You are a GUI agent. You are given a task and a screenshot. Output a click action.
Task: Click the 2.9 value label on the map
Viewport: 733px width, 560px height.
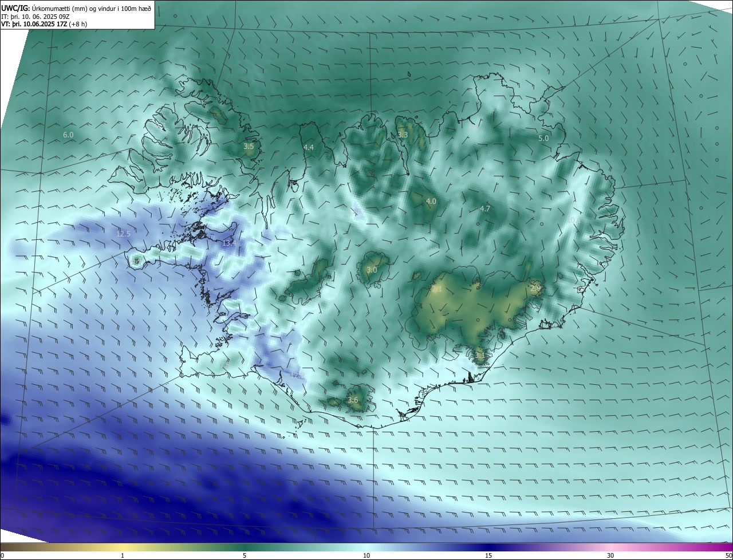[535, 289]
